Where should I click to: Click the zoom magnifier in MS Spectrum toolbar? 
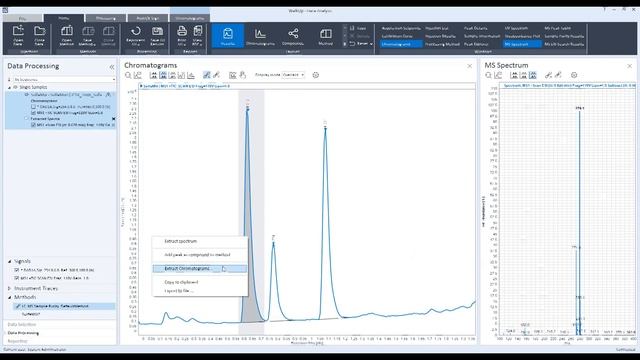point(489,75)
